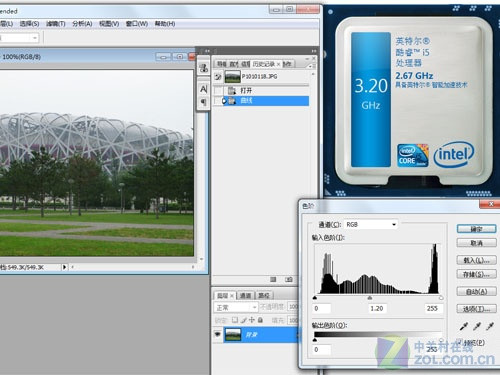
Task: Open the 选择(S) menu
Action: 29,24
